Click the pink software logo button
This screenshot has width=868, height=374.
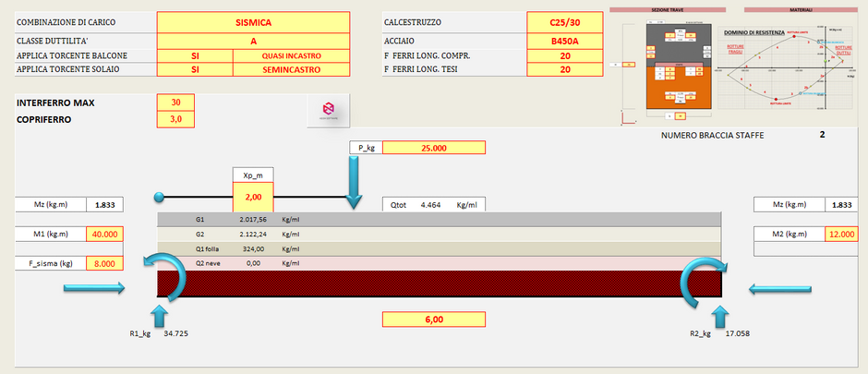click(x=330, y=109)
